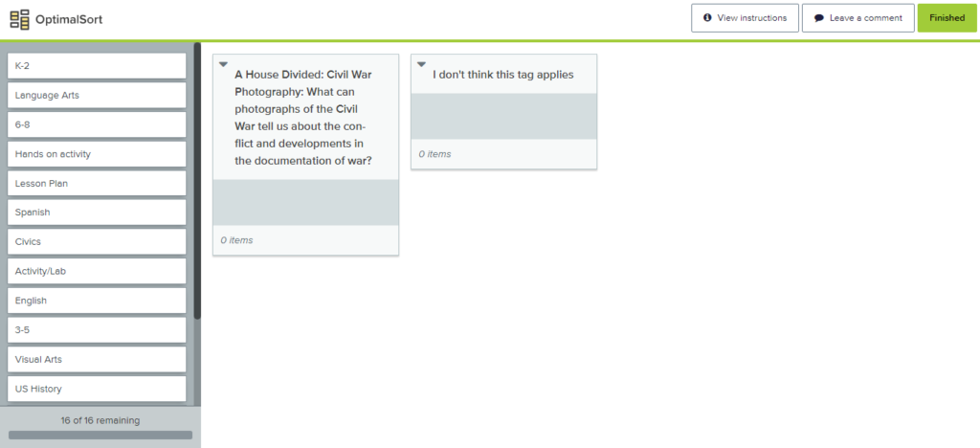Select the K-2 card
Image resolution: width=980 pixels, height=448 pixels.
point(97,66)
